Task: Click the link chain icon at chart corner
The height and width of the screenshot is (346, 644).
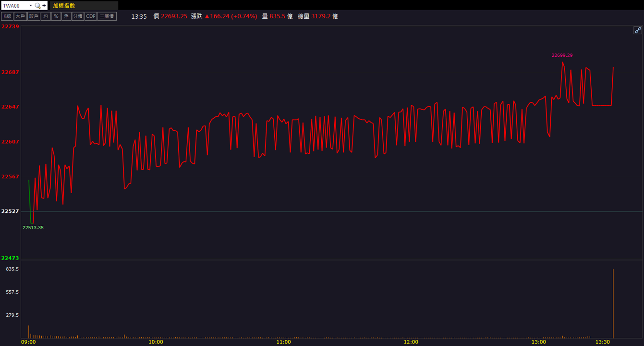Action: click(x=638, y=30)
